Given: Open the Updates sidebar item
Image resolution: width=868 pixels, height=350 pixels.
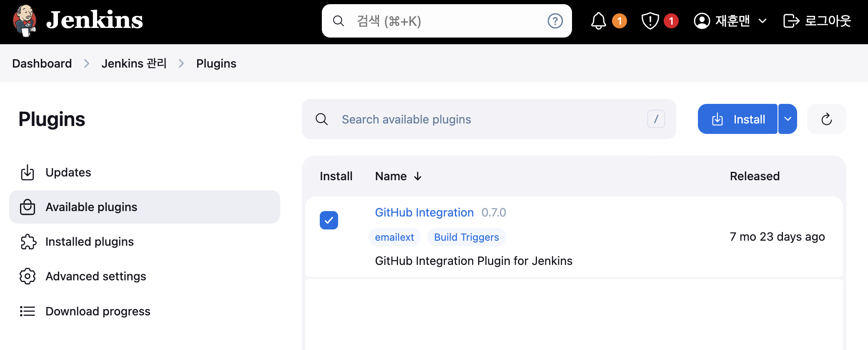Looking at the screenshot, I should click(144, 172).
